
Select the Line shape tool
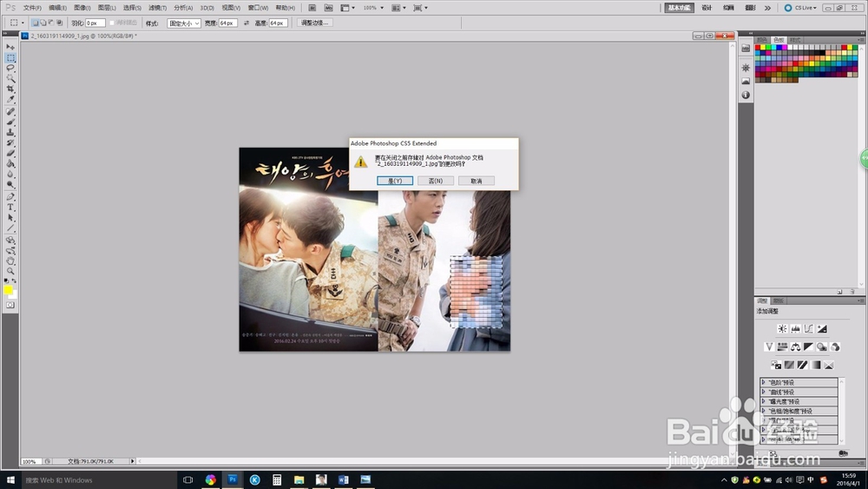point(10,228)
